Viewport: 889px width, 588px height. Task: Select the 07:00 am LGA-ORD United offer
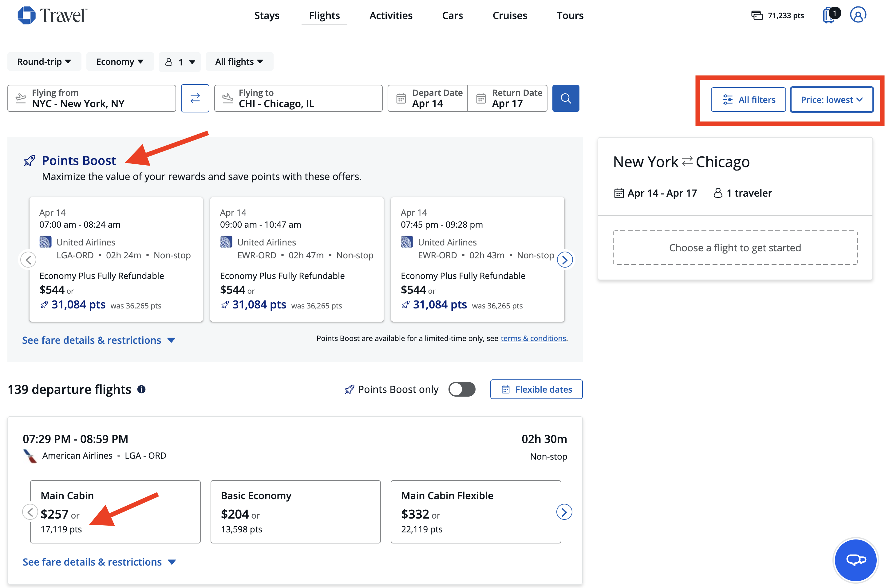(116, 259)
